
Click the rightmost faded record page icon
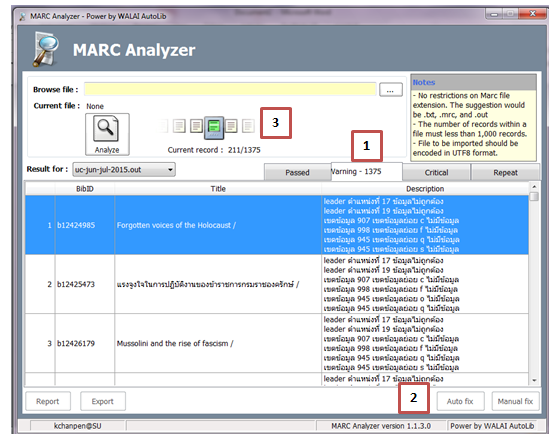(248, 126)
